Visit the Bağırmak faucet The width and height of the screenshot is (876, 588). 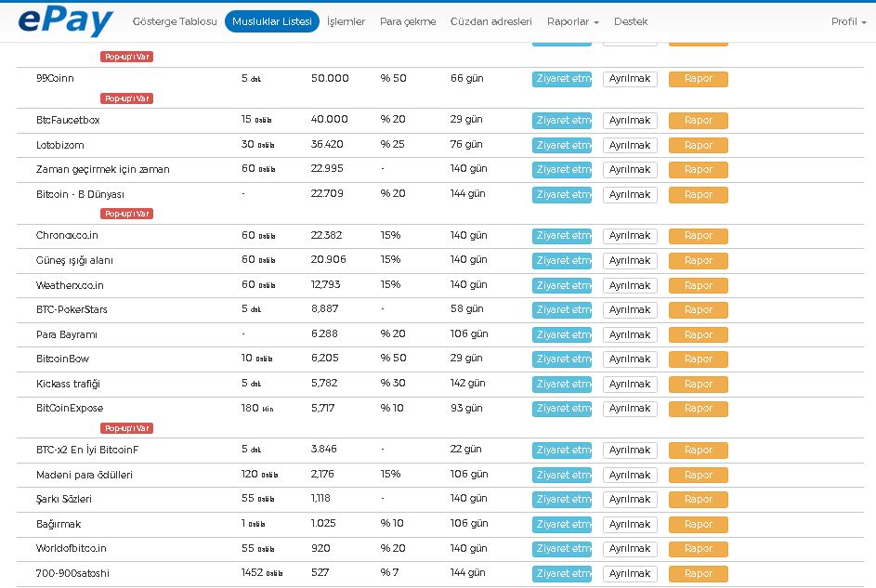561,524
